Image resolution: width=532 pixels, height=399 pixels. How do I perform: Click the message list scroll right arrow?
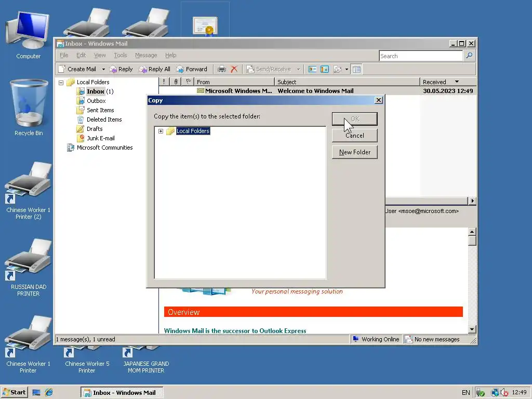pos(472,201)
